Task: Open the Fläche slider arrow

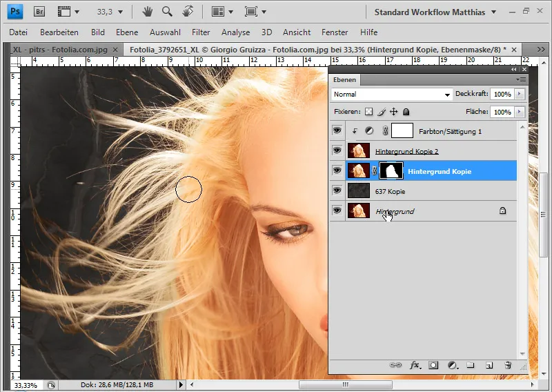Action: [520, 112]
